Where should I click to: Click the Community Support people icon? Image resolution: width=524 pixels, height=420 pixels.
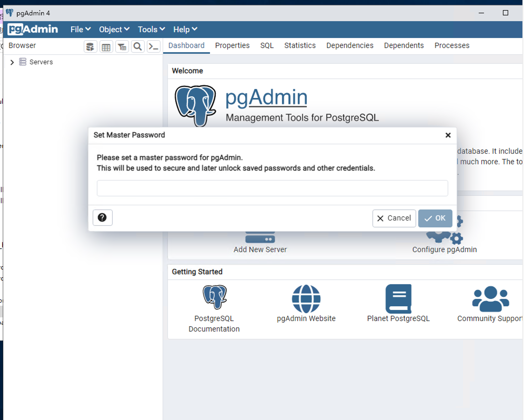(x=491, y=299)
